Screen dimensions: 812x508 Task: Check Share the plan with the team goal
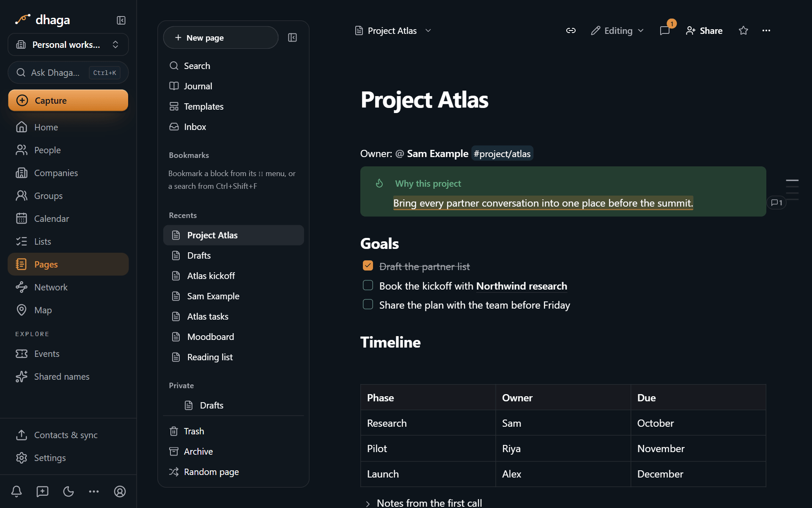(x=368, y=304)
